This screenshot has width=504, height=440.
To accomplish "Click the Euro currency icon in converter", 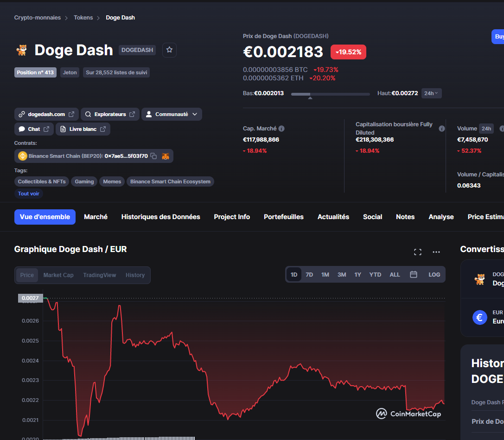I will [x=479, y=317].
